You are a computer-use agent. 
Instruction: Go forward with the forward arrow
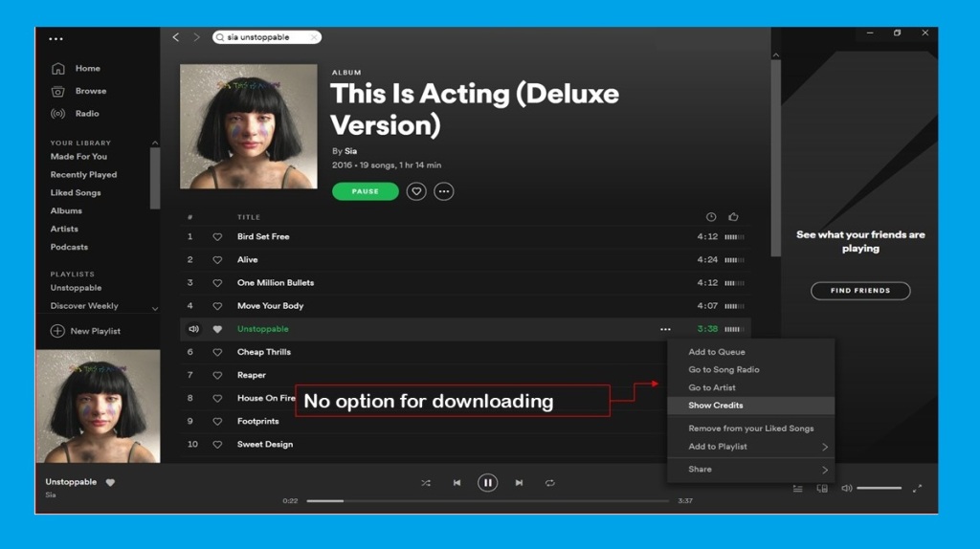click(x=196, y=37)
